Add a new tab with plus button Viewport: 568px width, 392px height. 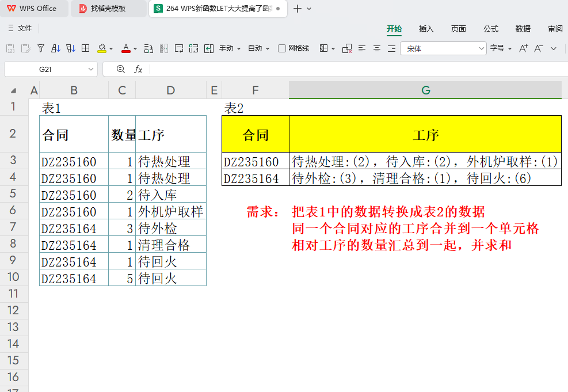[x=298, y=9]
